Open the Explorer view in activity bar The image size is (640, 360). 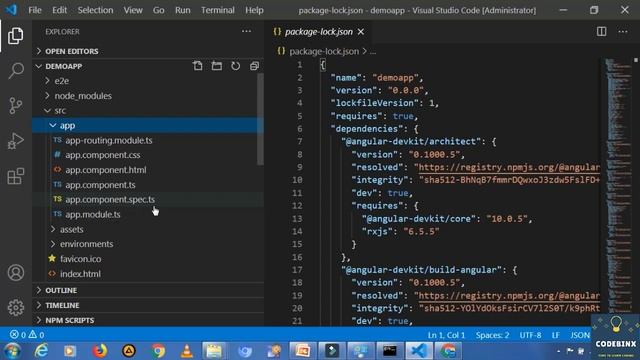pos(16,36)
